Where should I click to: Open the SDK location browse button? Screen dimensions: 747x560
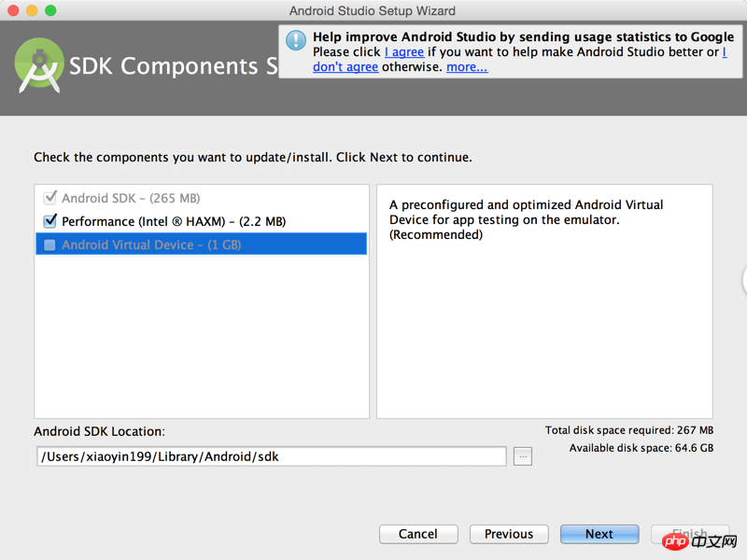tap(523, 456)
